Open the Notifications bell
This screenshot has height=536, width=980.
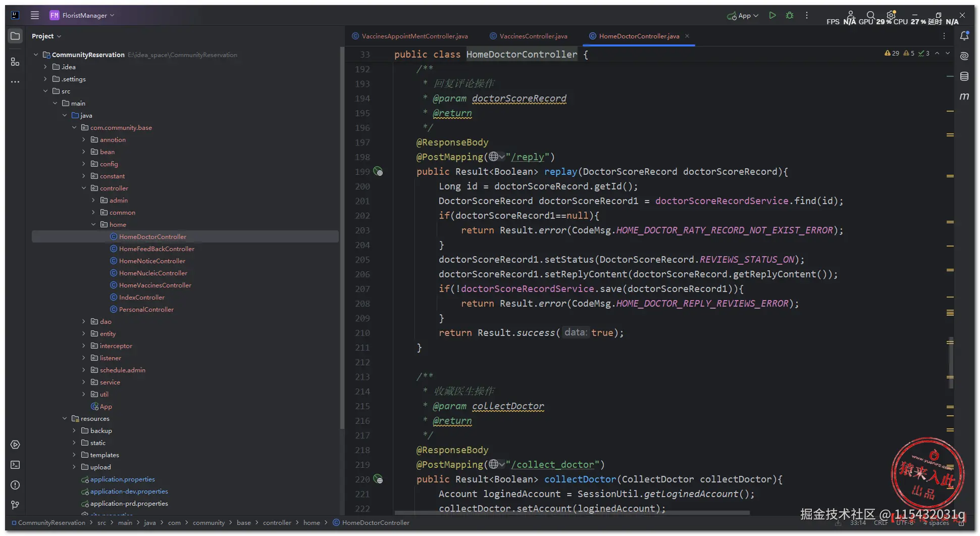pos(964,36)
